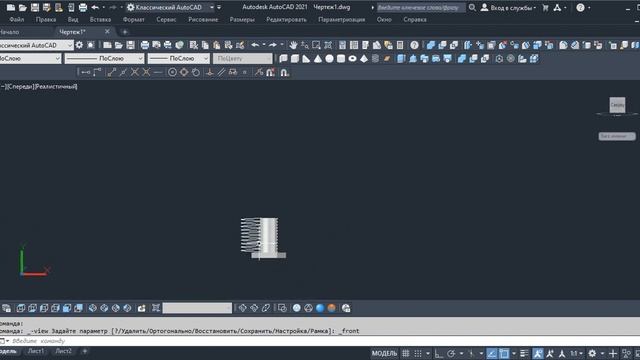This screenshot has width=640, height=360.
Task: Click the Perpendicular object snap icon
Action: (210, 73)
